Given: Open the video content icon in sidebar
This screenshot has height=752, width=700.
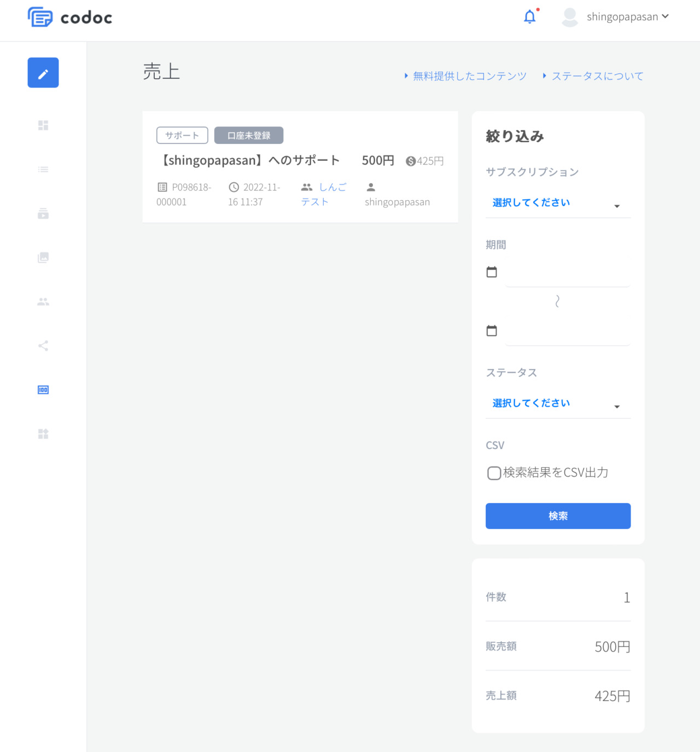Looking at the screenshot, I should tap(43, 214).
